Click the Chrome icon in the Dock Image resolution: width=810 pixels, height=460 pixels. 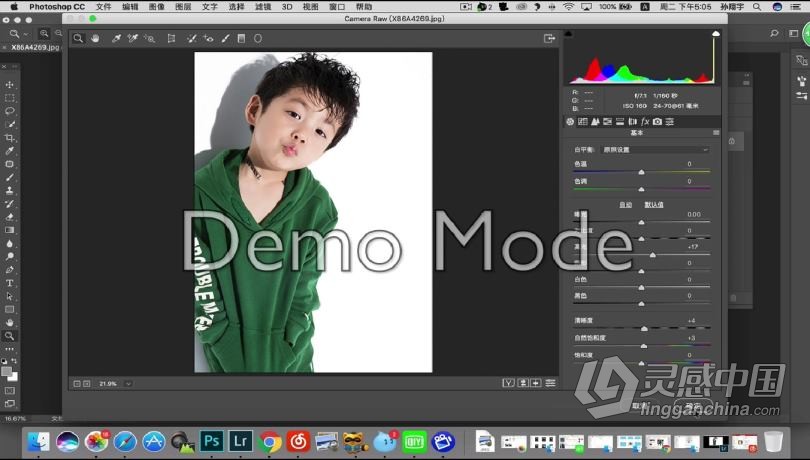coord(269,441)
